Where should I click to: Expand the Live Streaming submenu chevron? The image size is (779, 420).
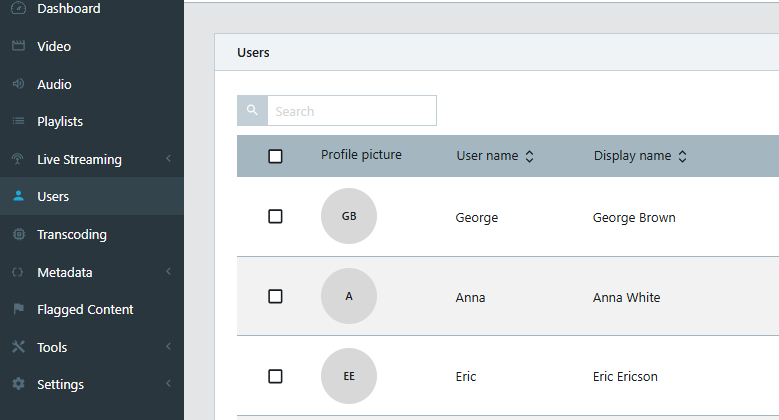(168, 159)
